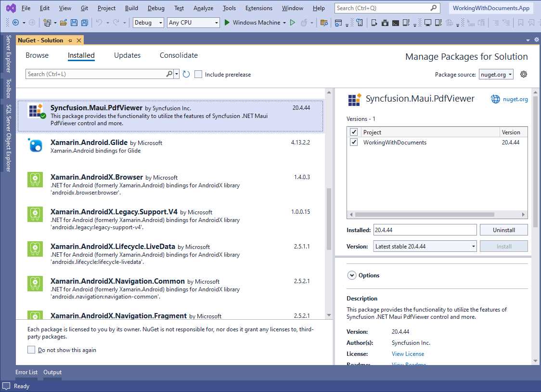Open the Package source nuget.org dropdown
541x392 pixels.
point(496,75)
